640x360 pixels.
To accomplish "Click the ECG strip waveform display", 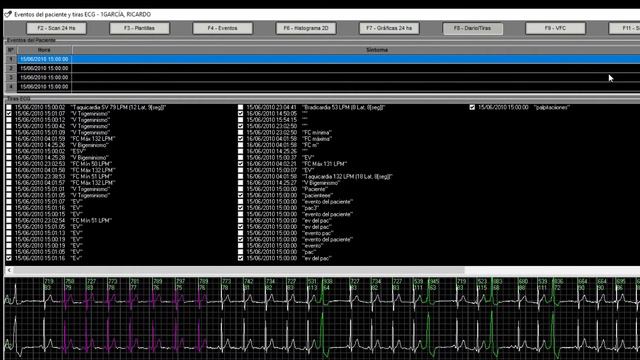I will (322, 318).
